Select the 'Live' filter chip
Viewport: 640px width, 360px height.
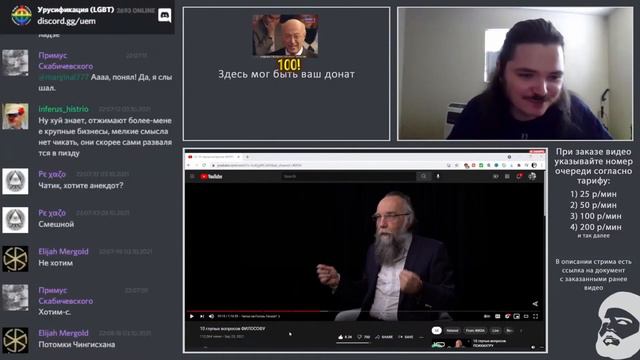496,331
